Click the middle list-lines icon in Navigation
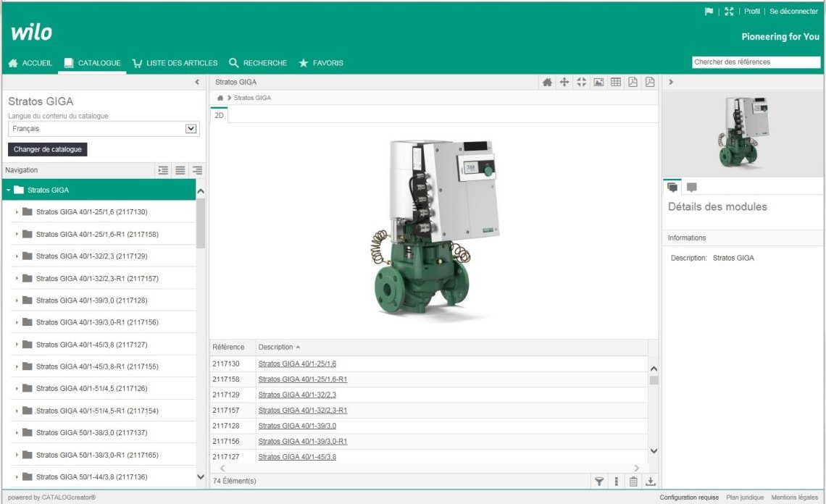Image resolution: width=826 pixels, height=504 pixels. click(180, 171)
